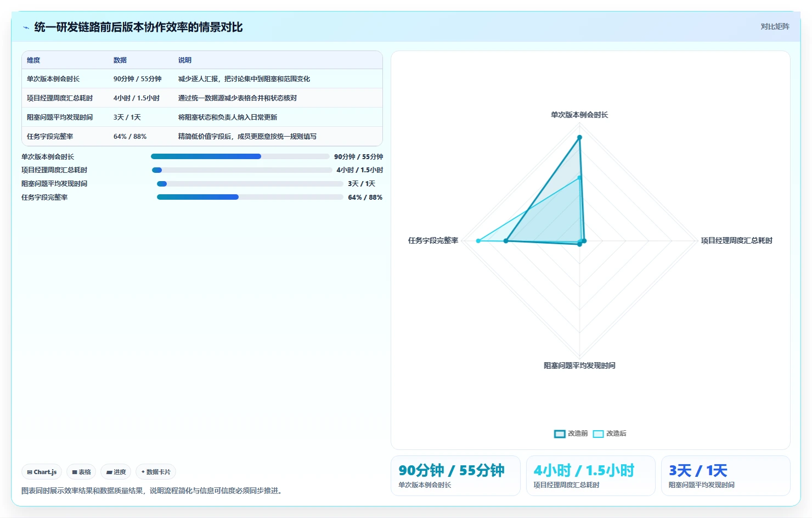
Task: Select the Chart.js tag chip
Action: pyautogui.click(x=42, y=472)
